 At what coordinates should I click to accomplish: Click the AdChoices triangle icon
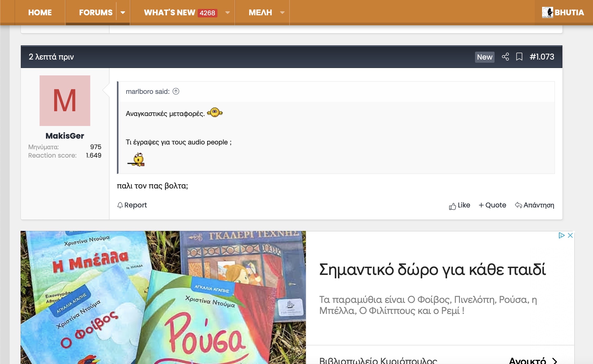tap(561, 235)
